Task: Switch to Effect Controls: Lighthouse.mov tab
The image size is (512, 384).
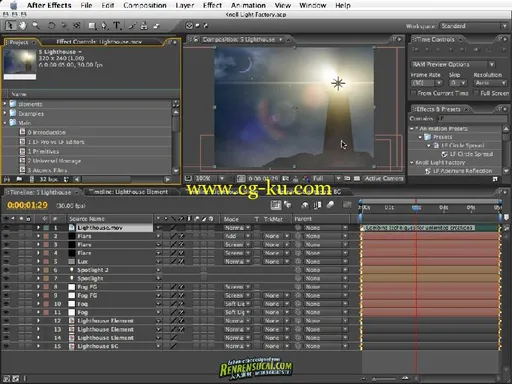Action: coord(99,42)
